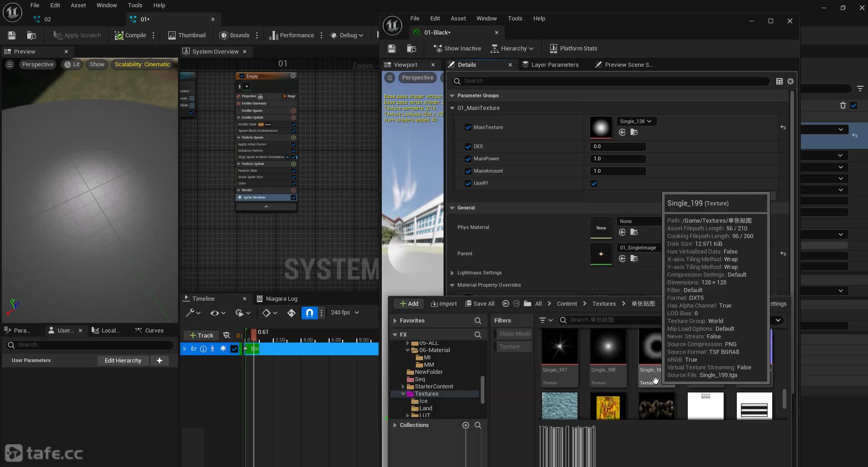This screenshot has width=868, height=467.
Task: Toggle Bounds display
Action: pyautogui.click(x=235, y=35)
